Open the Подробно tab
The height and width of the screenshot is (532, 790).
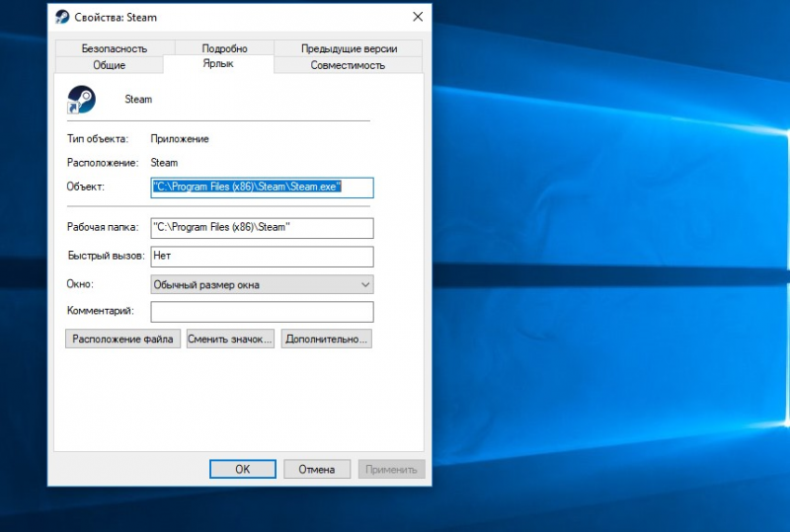[x=224, y=48]
